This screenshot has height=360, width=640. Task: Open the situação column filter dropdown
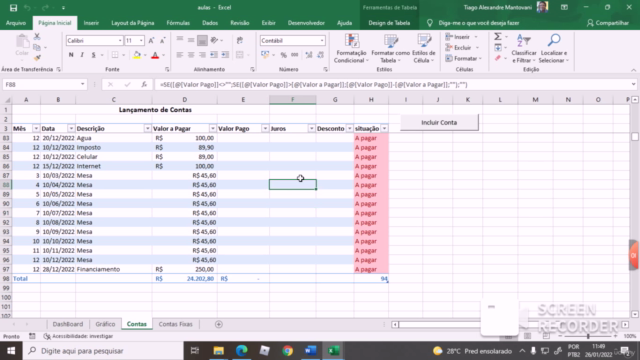[384, 129]
